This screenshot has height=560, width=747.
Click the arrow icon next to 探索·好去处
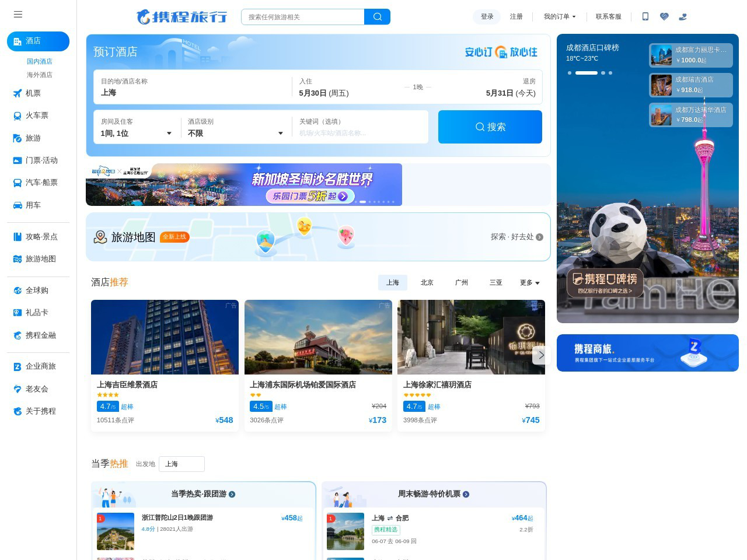tap(539, 237)
